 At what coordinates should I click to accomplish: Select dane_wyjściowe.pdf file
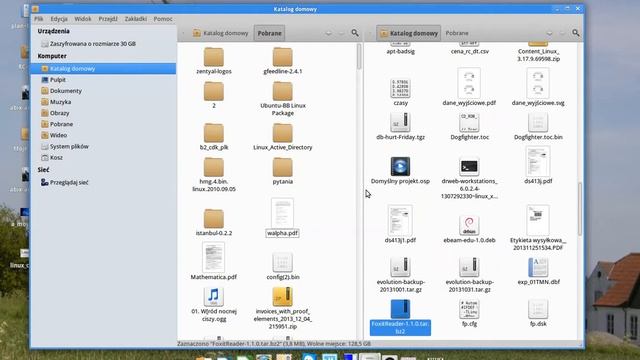[x=469, y=83]
